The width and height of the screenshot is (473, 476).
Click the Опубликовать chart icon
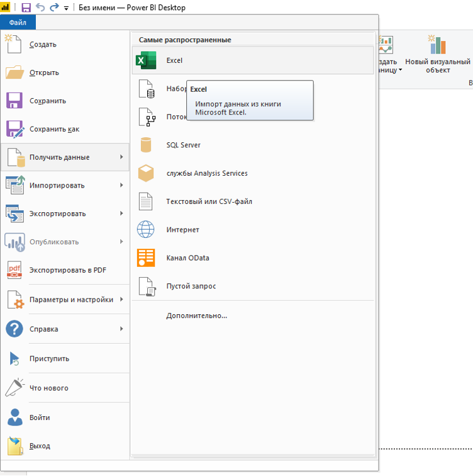[15, 242]
